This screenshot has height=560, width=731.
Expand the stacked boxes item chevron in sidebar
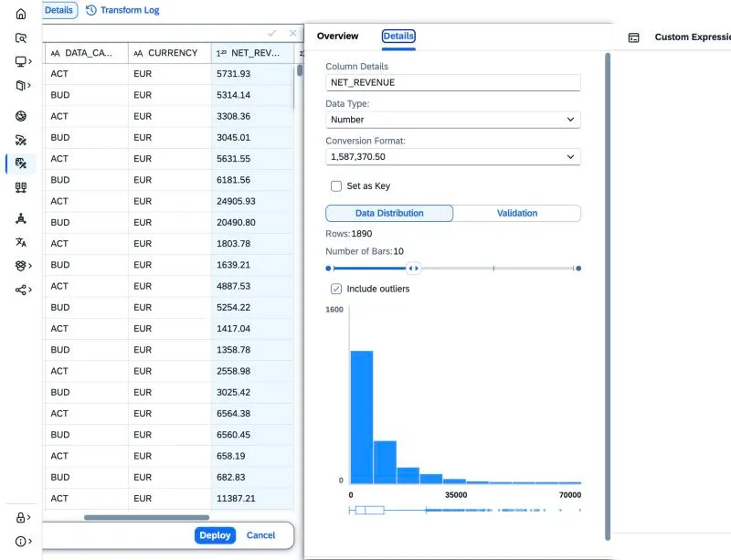[x=30, y=265]
